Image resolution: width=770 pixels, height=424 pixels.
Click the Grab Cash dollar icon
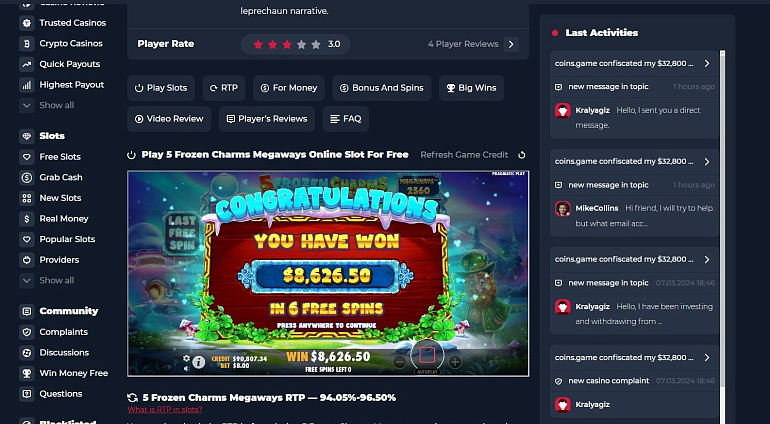27,177
